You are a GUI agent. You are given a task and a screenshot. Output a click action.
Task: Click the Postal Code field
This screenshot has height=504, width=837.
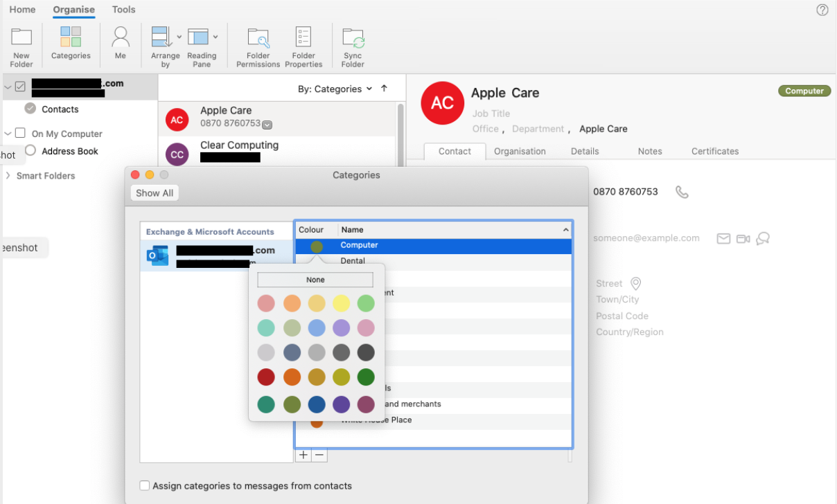tap(622, 316)
